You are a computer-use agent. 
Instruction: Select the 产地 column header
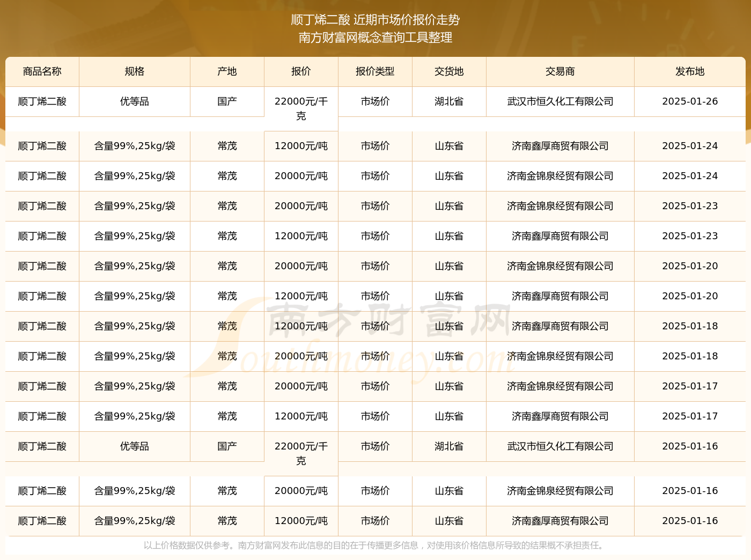click(x=227, y=71)
